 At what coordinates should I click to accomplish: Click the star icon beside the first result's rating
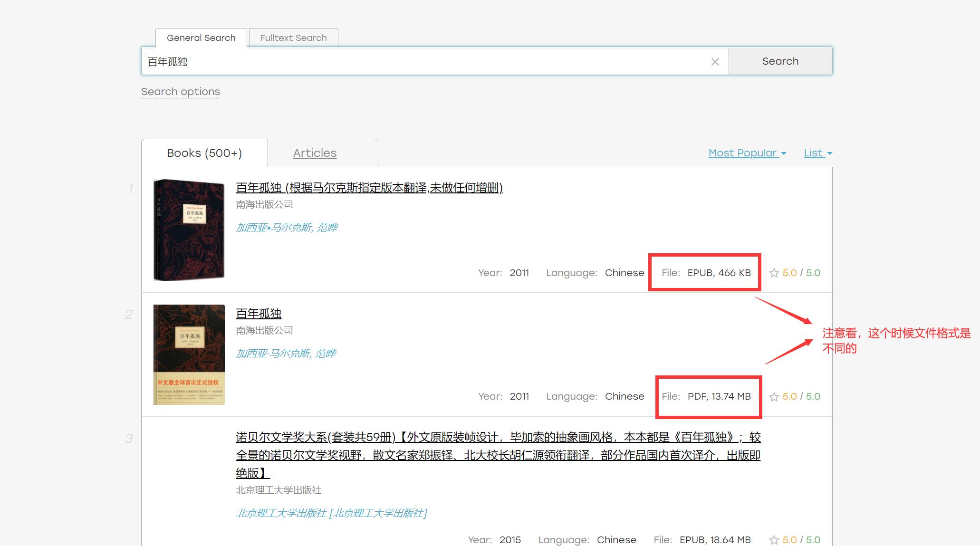pos(774,273)
